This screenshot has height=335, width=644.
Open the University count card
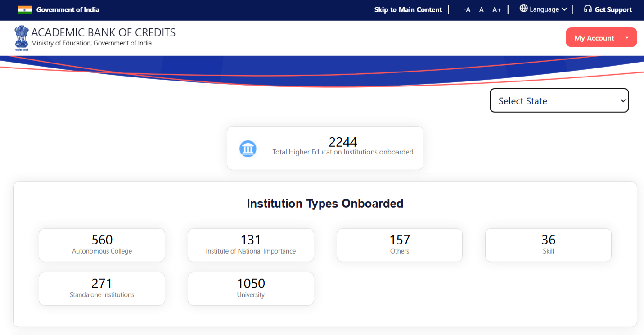[251, 289]
